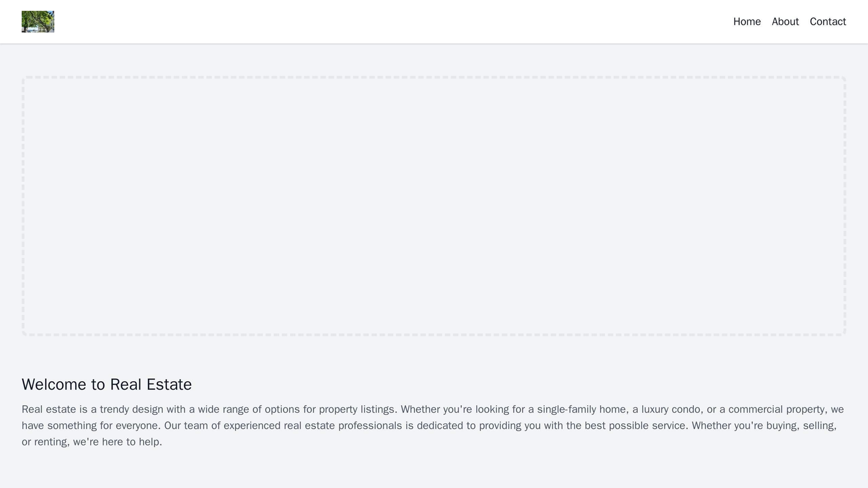Screen dimensions: 868x488
Task: Click the last line "or renting, we're here to help."
Action: [x=91, y=442]
